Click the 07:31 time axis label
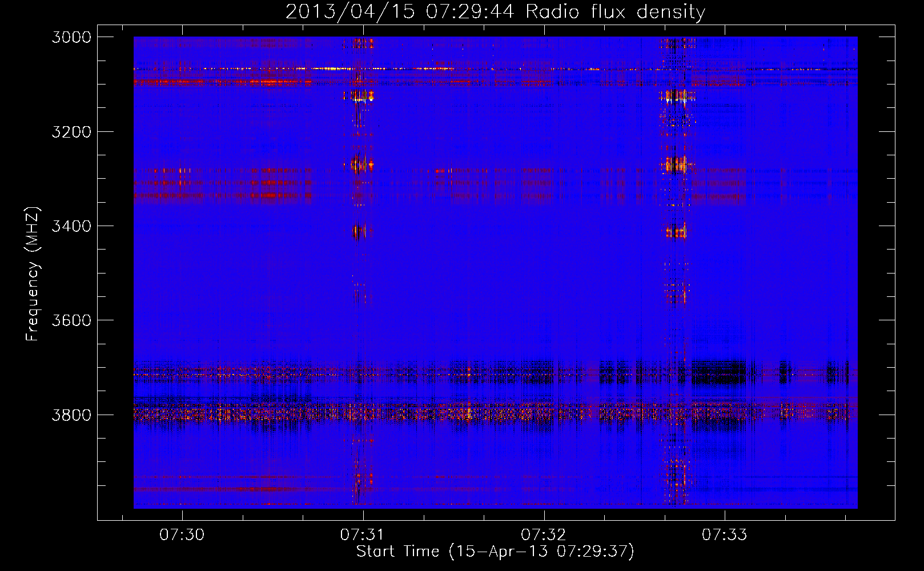The image size is (924, 571). click(x=363, y=535)
